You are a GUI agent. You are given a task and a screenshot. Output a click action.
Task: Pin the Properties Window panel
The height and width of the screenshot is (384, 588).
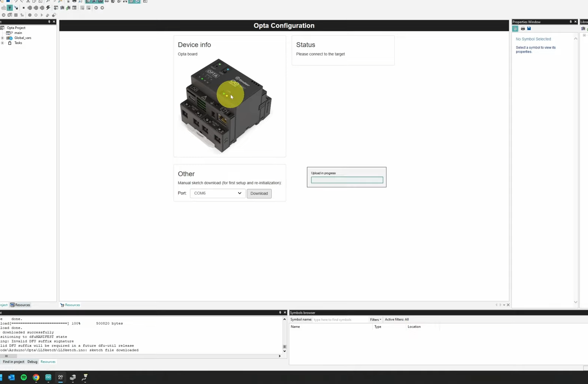[x=571, y=22]
